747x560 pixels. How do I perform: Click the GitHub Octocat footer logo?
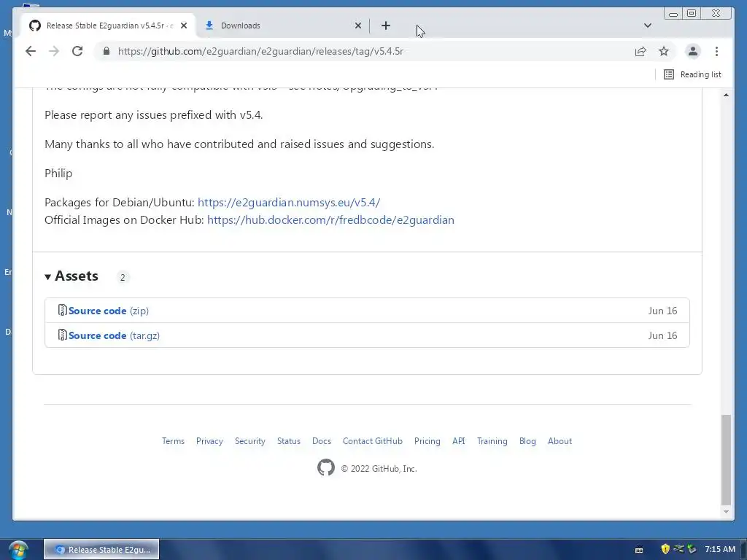coord(326,467)
